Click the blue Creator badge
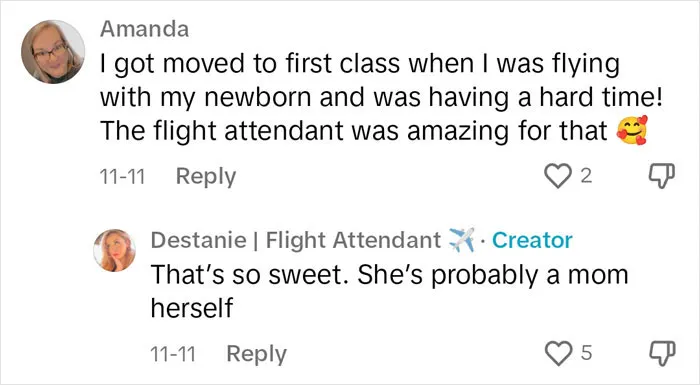Viewport: 700px width, 385px height. 532,240
